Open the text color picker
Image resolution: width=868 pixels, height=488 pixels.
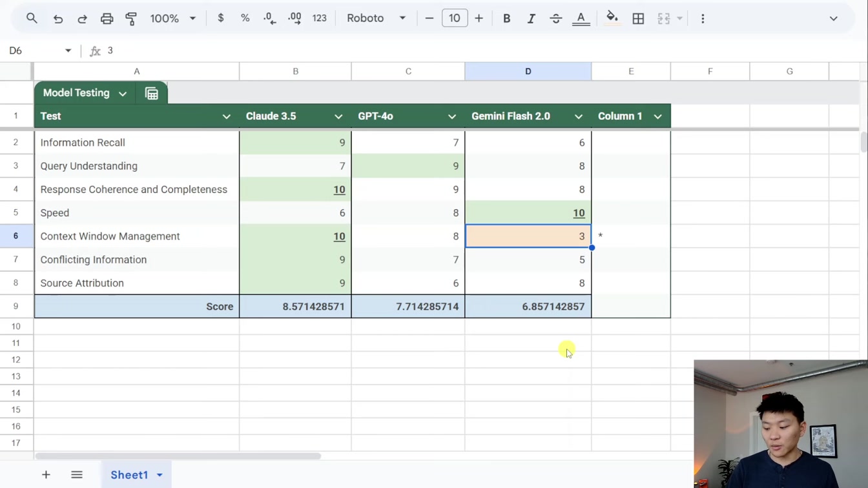(x=581, y=19)
